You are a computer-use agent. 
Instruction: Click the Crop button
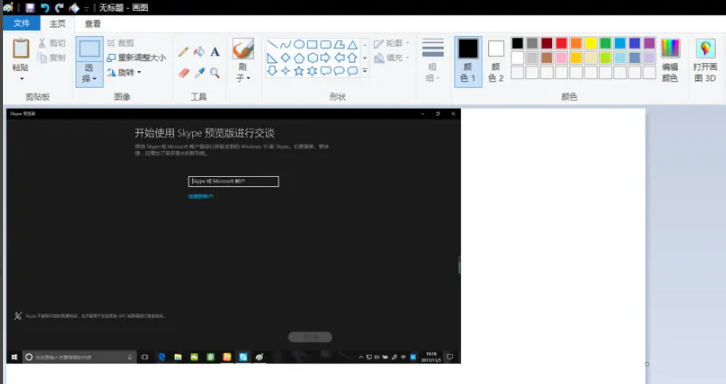tap(121, 43)
